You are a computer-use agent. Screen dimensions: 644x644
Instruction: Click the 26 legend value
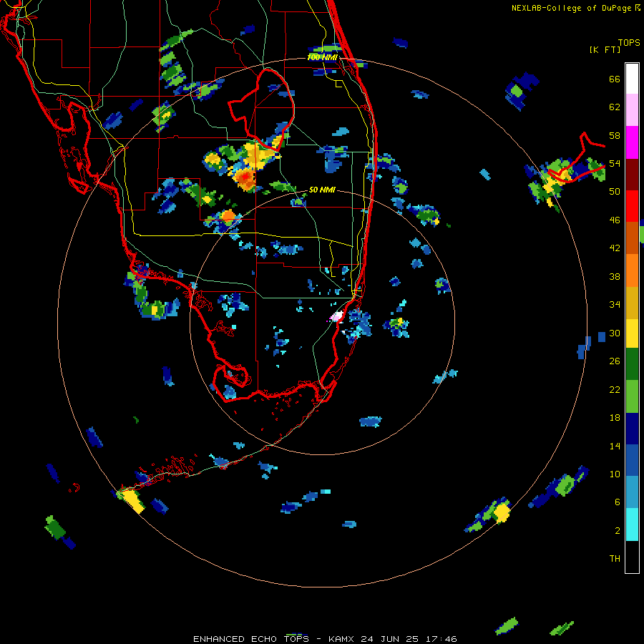[615, 361]
